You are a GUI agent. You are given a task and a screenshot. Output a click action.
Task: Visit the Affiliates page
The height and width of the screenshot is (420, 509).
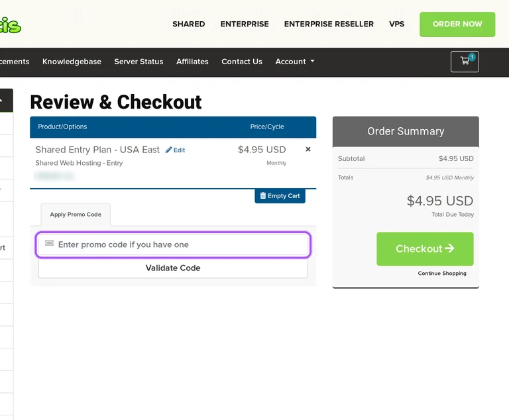tap(192, 62)
